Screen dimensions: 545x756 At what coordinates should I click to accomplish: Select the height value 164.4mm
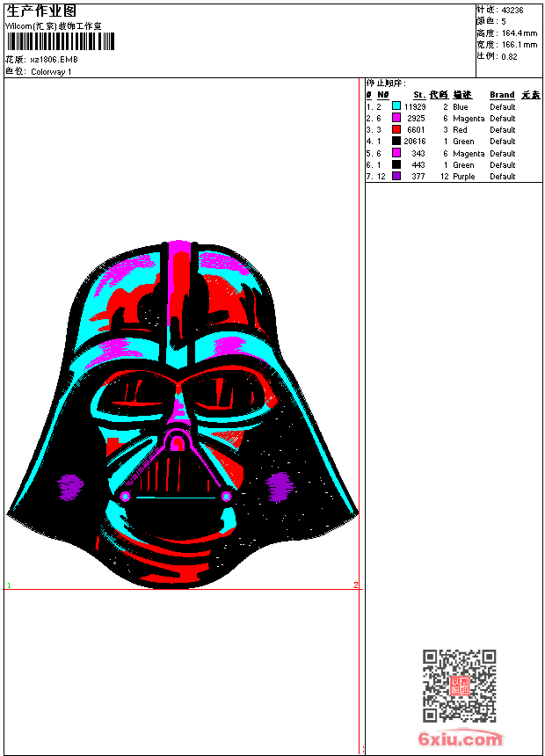point(520,33)
